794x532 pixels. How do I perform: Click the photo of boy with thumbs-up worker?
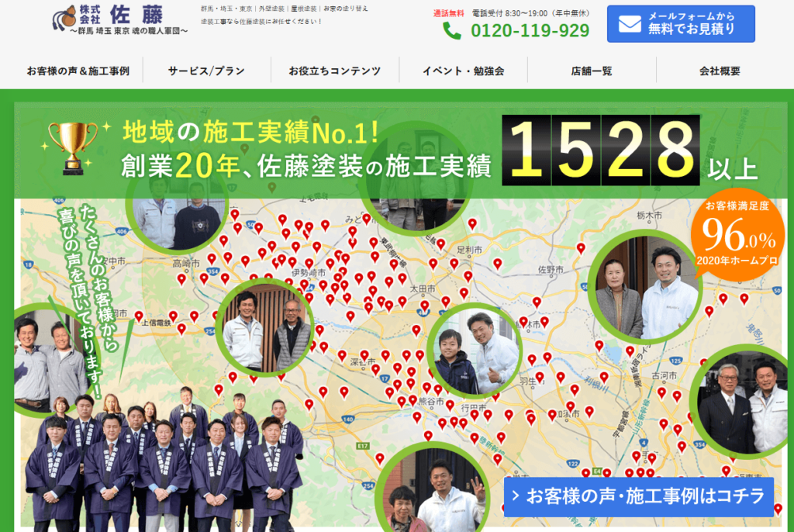[474, 350]
